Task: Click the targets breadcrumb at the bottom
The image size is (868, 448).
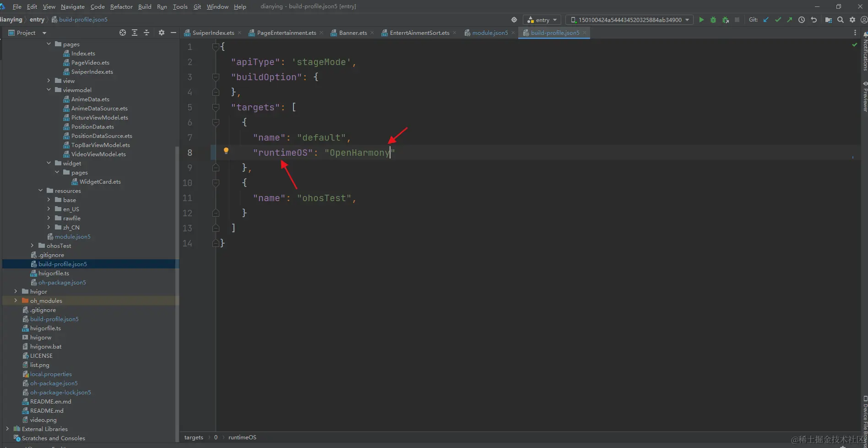Action: 194,437
